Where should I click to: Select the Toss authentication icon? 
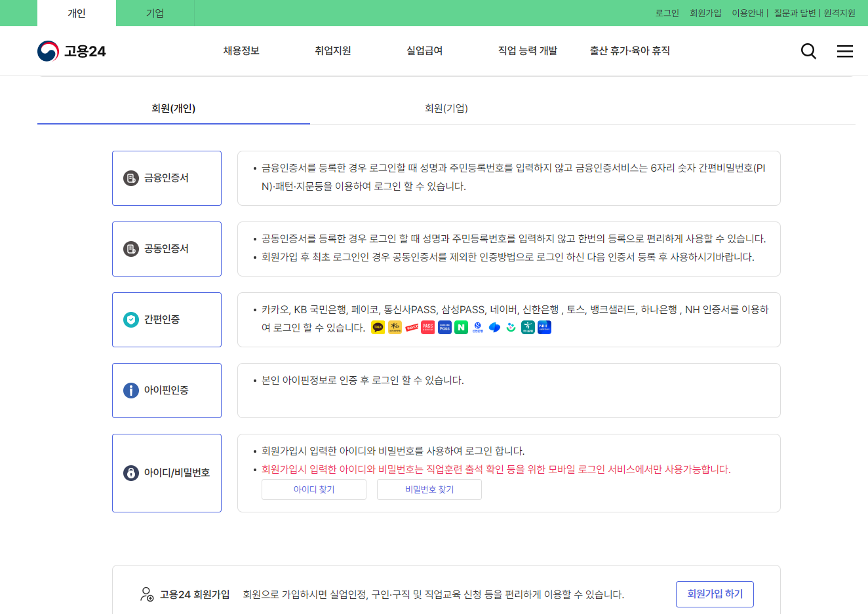[x=495, y=327]
